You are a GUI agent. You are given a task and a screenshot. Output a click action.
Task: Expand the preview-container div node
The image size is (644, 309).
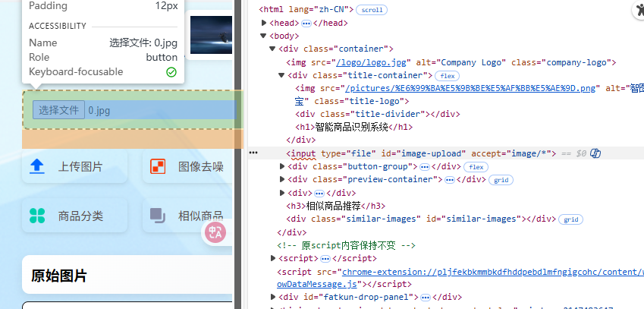click(x=282, y=180)
